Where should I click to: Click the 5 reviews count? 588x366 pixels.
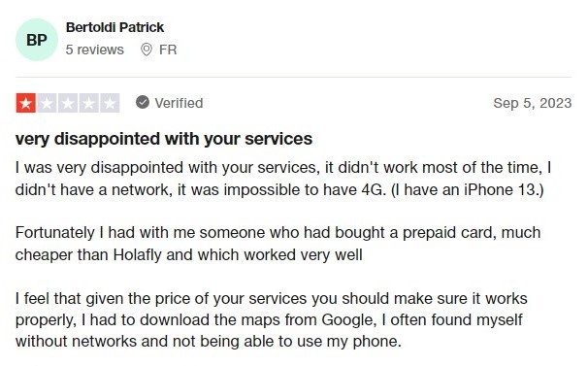(x=94, y=50)
